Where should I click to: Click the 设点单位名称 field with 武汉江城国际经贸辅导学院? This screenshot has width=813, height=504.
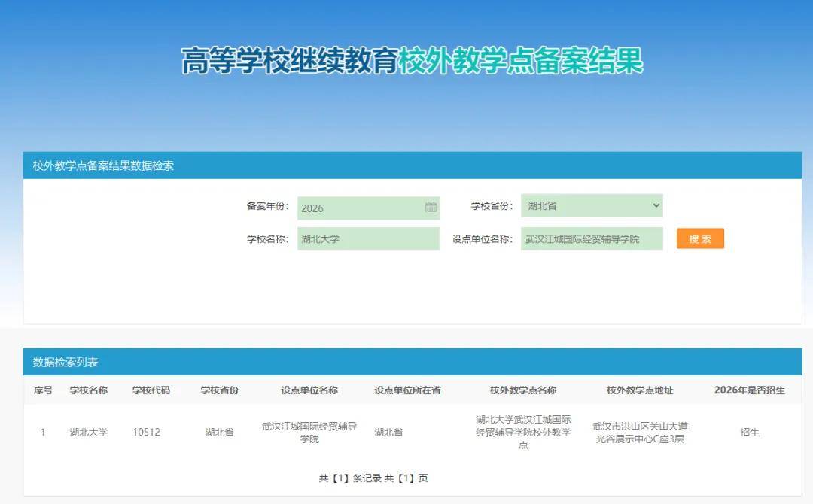pyautogui.click(x=592, y=238)
